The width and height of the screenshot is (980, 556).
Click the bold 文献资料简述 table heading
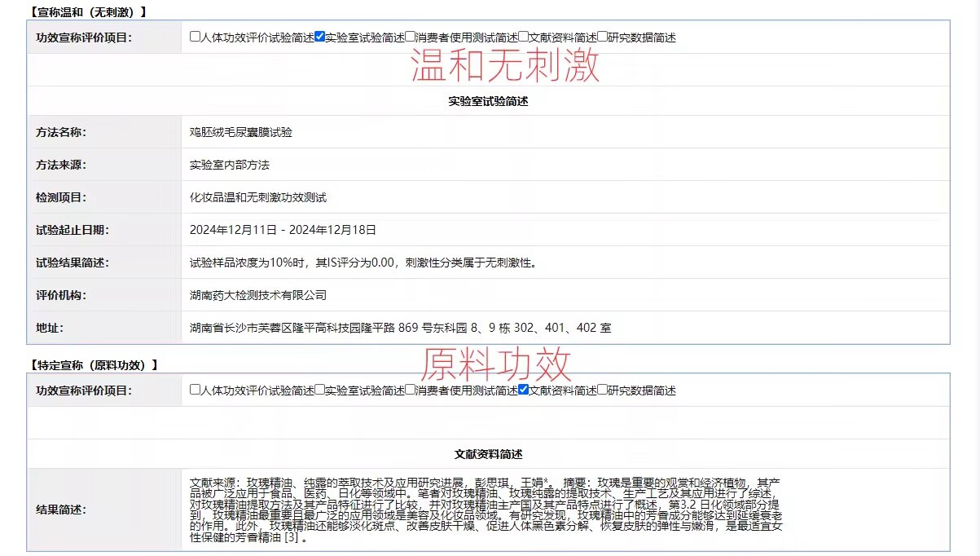(488, 454)
